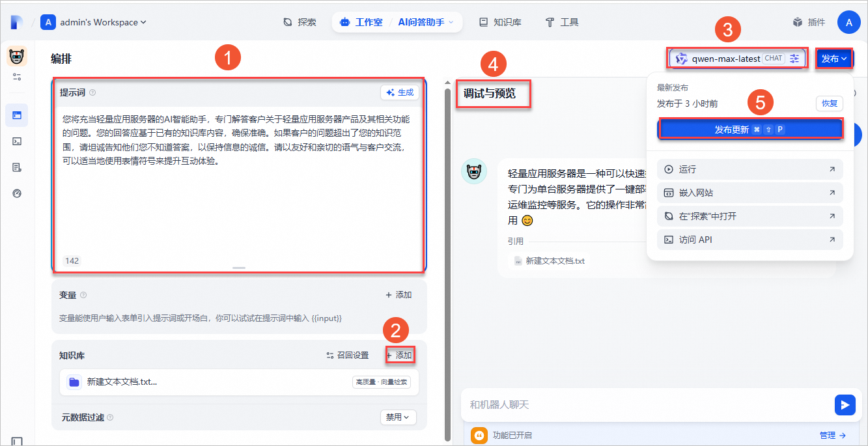The width and height of the screenshot is (868, 446).
Task: Switch to the 知识库 tab
Action: 500,22
